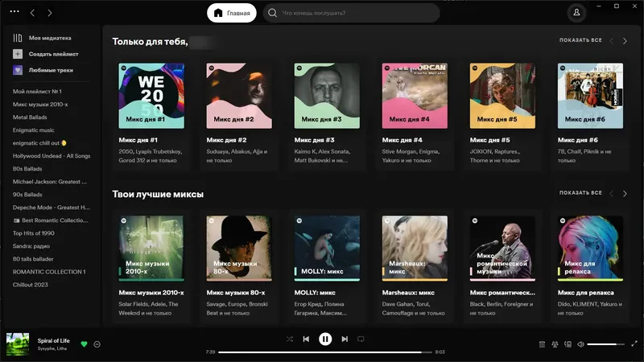Open Микс музыки 80-х cover
This screenshot has height=362, width=644.
239,249
